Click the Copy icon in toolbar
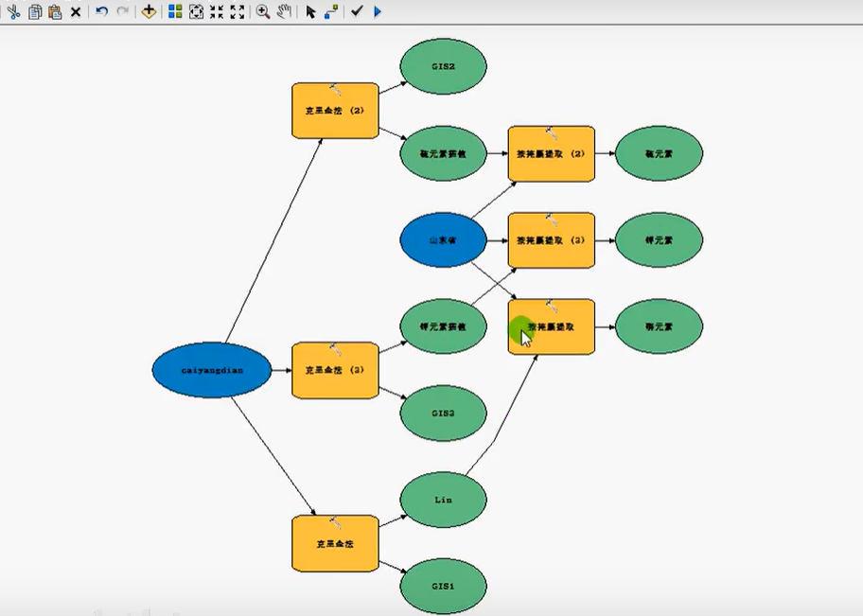 35,11
